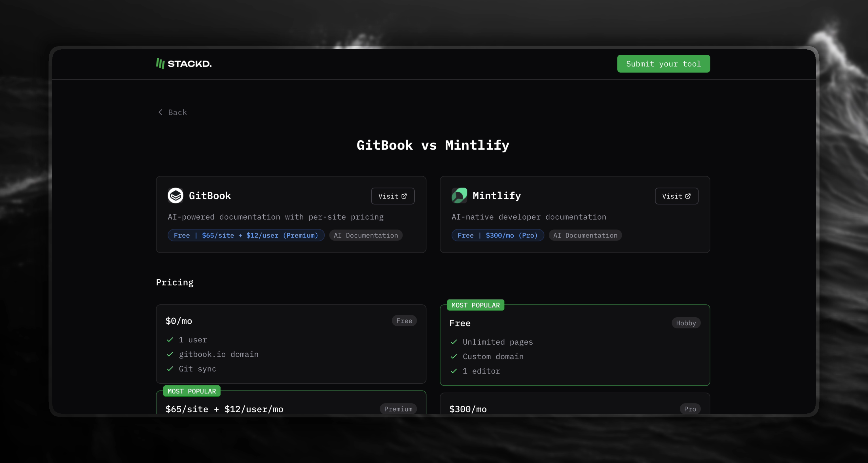Toggle the checkmark next to Custom domain
This screenshot has width=868, height=463.
pos(454,356)
